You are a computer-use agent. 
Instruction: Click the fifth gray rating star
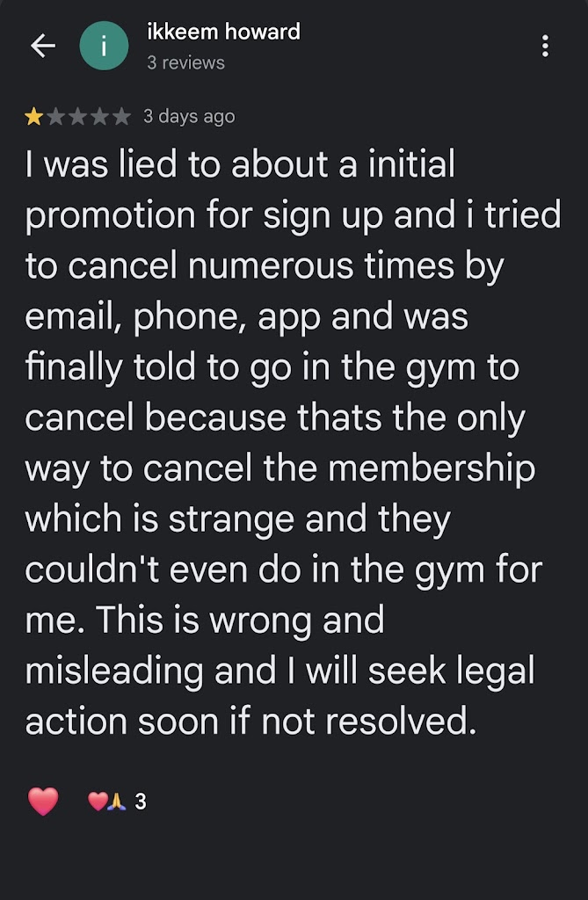120,116
